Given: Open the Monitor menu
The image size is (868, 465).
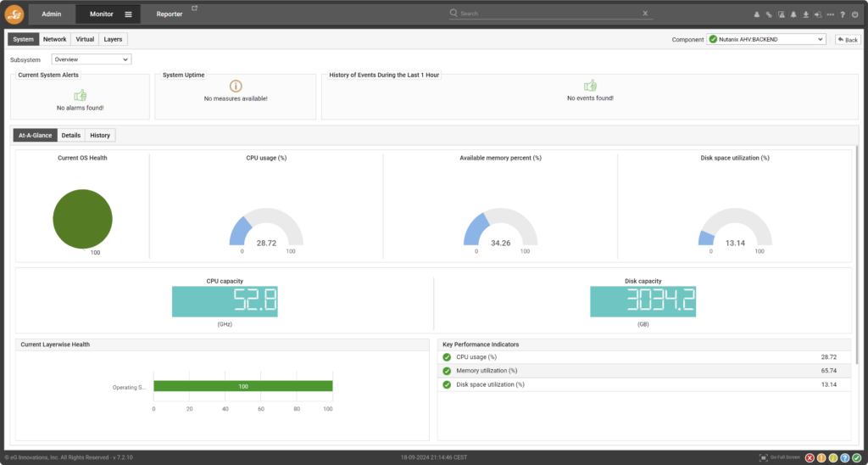Looking at the screenshot, I should (102, 14).
